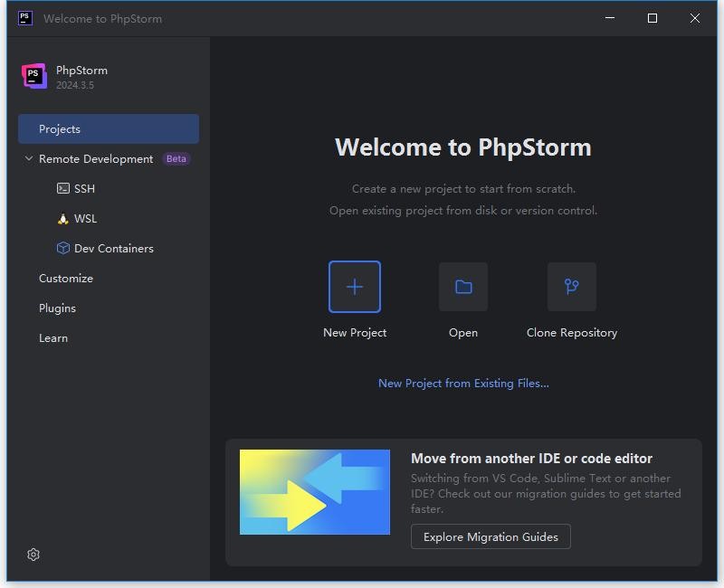Image resolution: width=724 pixels, height=588 pixels.
Task: Click the SSH terminal icon
Action: pyautogui.click(x=62, y=188)
